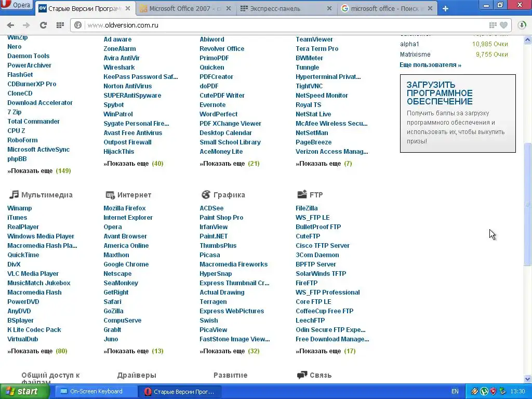
Task: Click the browser Forward arrow
Action: click(26, 25)
